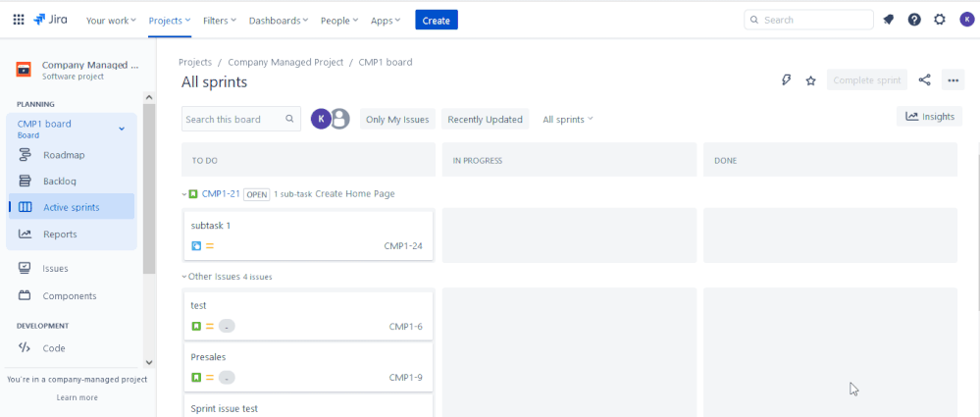
Task: Open the Filters dropdown menu
Action: 220,21
